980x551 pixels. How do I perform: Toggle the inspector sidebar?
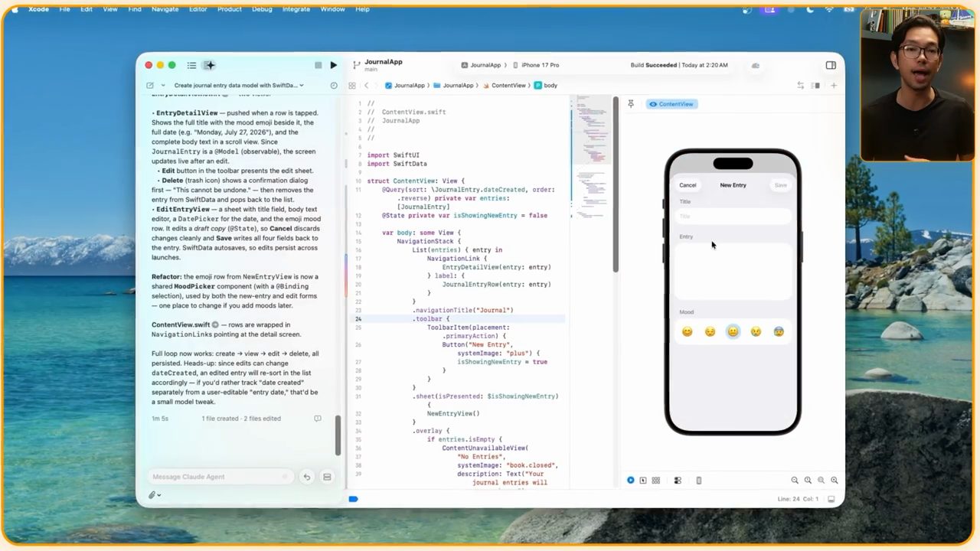coord(831,65)
